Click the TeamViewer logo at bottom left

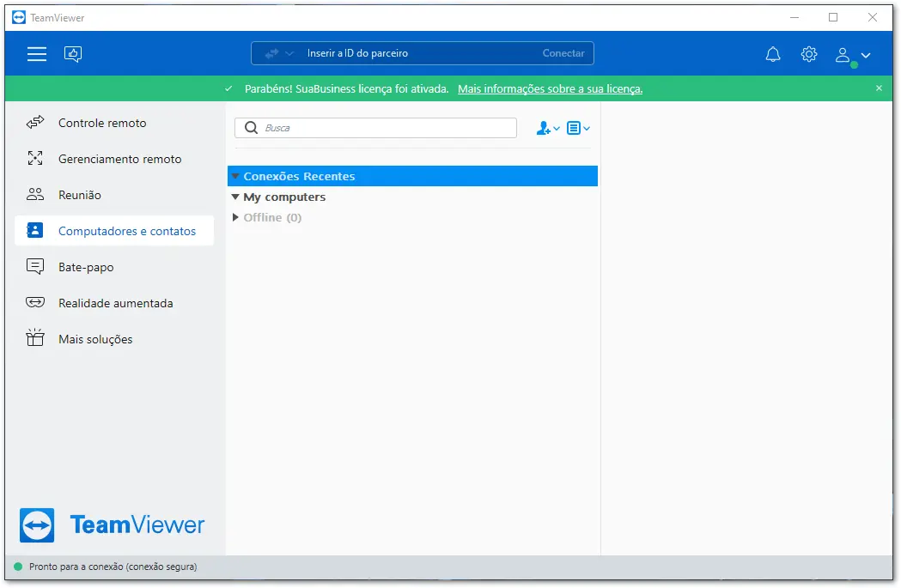pyautogui.click(x=112, y=524)
